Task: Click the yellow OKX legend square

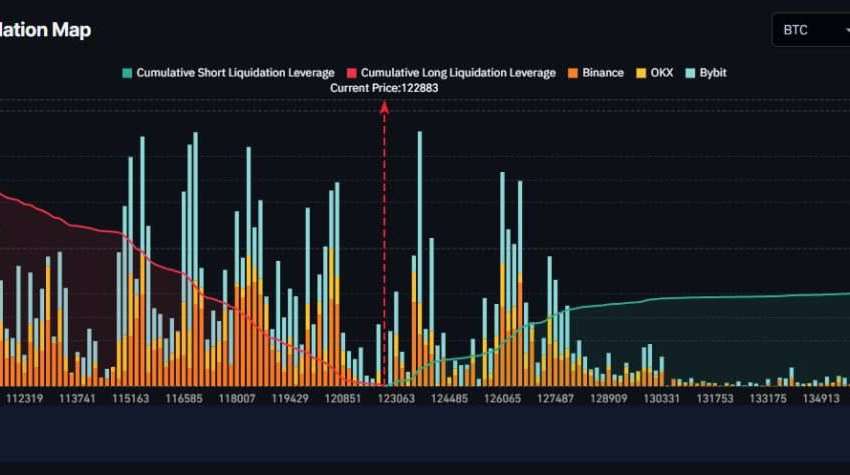Action: pos(642,73)
